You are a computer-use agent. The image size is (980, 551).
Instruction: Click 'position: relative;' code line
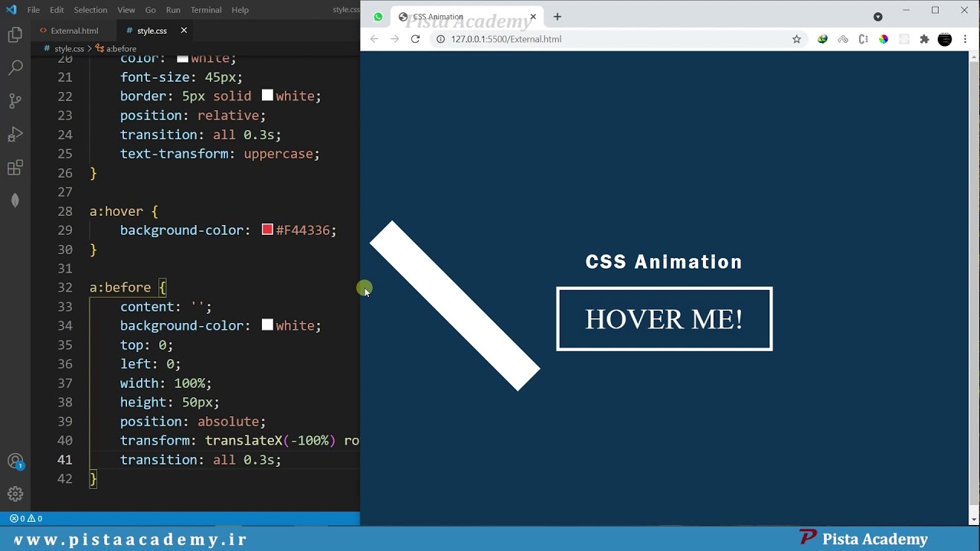pyautogui.click(x=193, y=116)
